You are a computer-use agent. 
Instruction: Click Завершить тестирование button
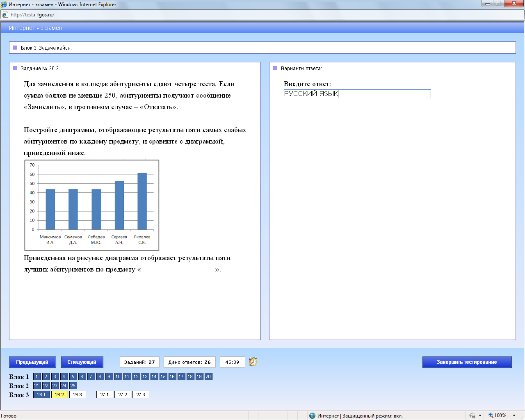pos(467,362)
